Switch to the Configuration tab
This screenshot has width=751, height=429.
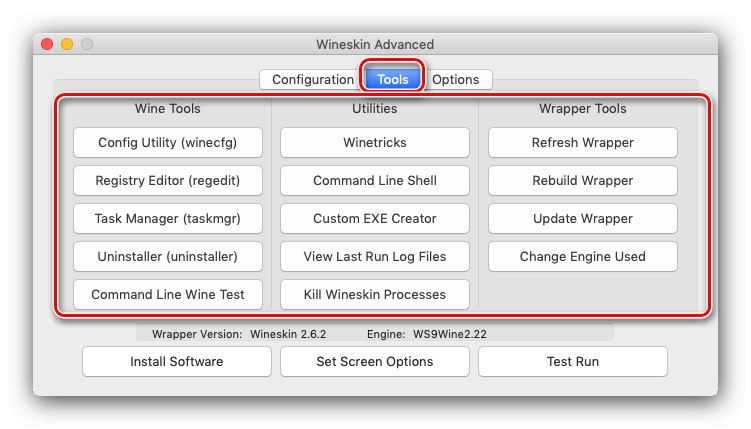click(313, 79)
